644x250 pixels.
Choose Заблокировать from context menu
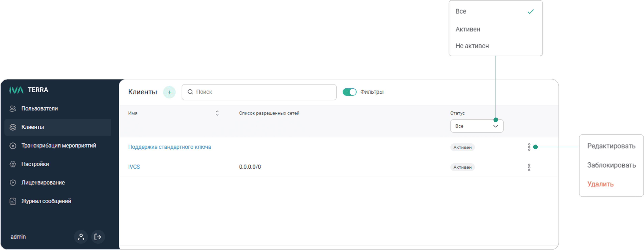coord(611,165)
